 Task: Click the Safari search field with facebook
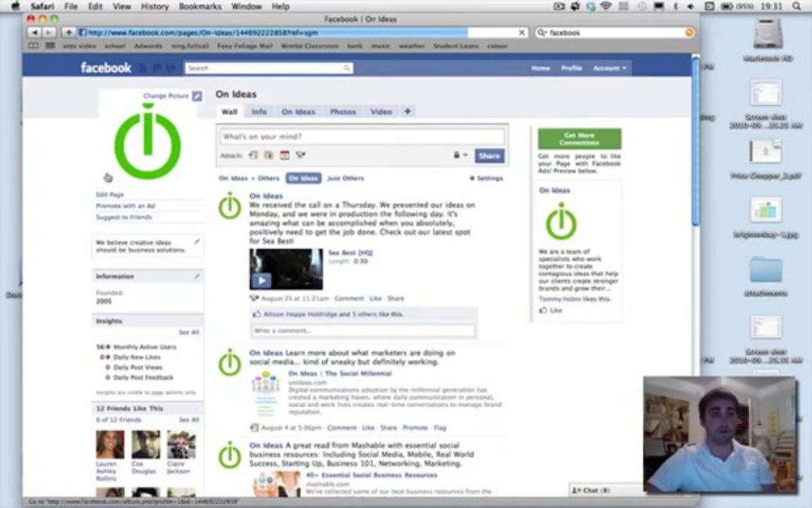(614, 32)
